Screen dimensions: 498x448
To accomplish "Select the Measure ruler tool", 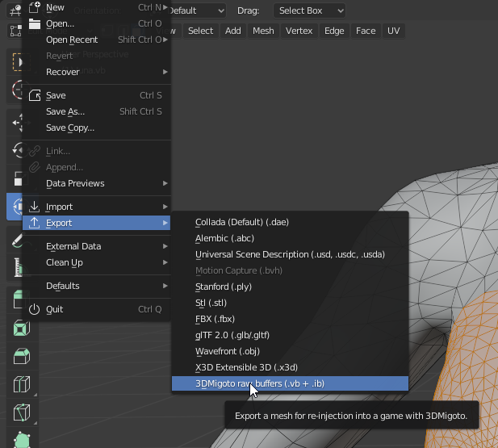I will click(18, 267).
